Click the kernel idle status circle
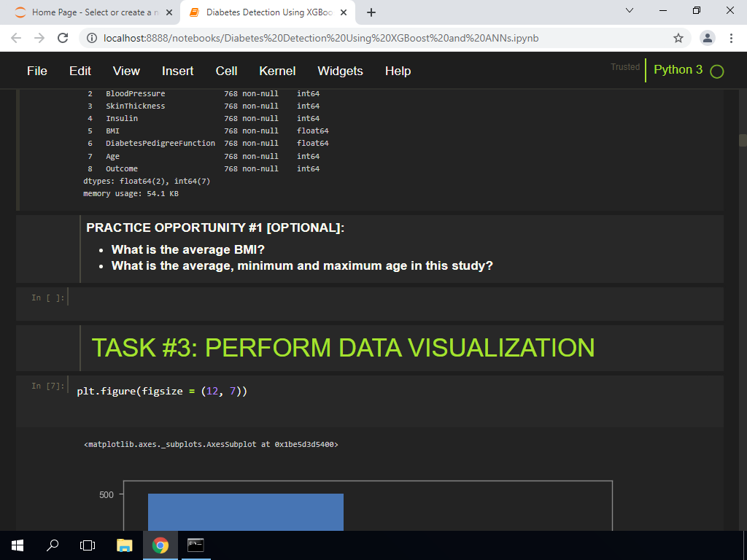 (x=716, y=71)
